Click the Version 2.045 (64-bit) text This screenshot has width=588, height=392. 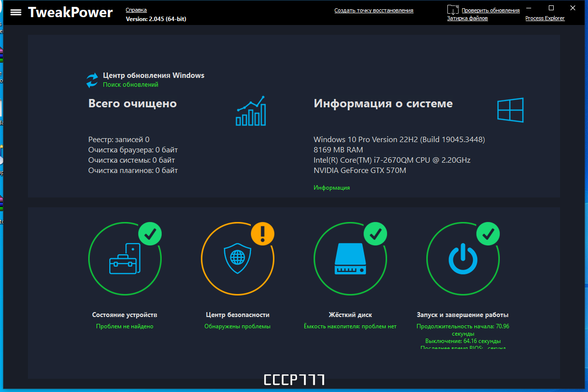click(x=156, y=19)
